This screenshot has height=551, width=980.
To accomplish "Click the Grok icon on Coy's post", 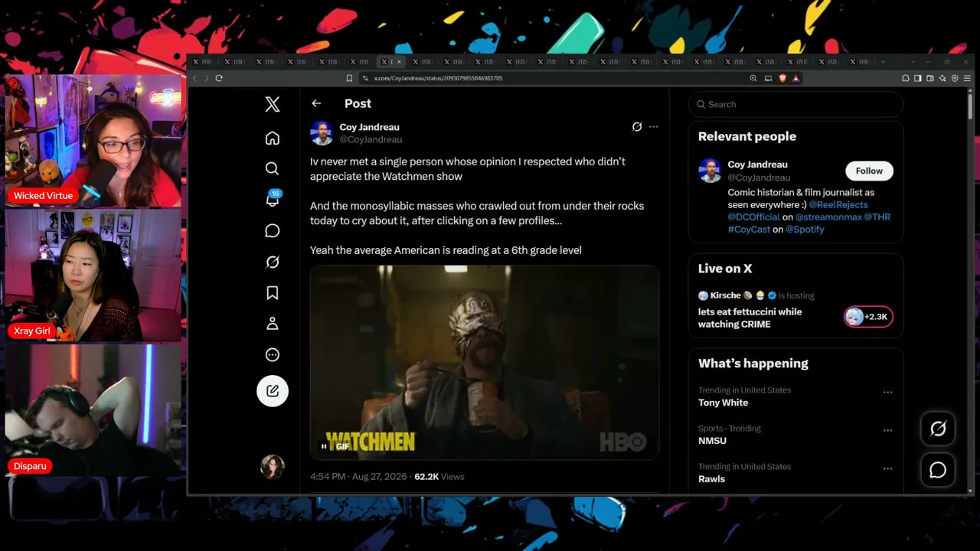I will tap(636, 127).
